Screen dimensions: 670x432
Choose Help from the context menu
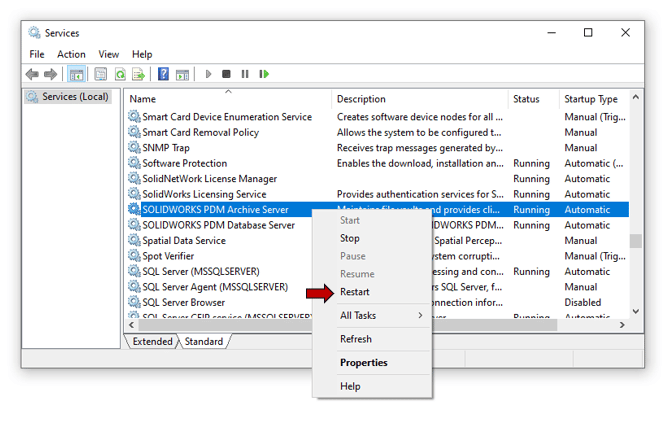coord(372,386)
